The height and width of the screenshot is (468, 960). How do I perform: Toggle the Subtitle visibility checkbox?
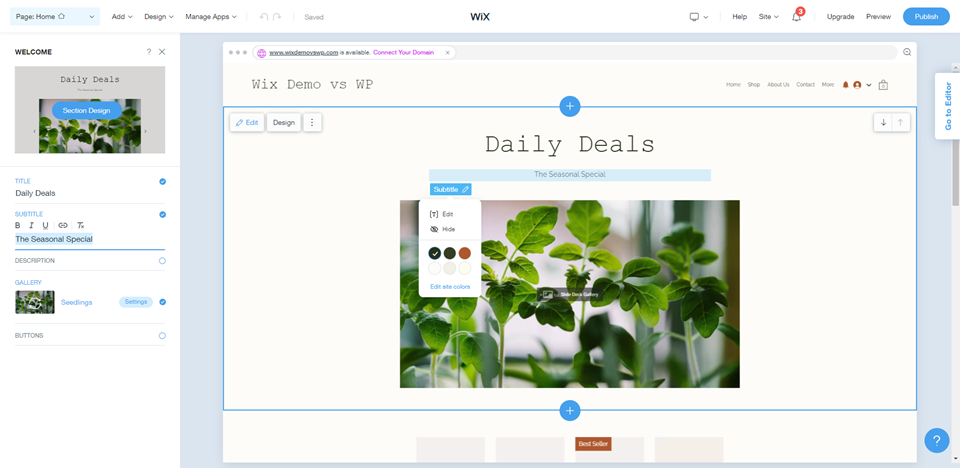[162, 214]
